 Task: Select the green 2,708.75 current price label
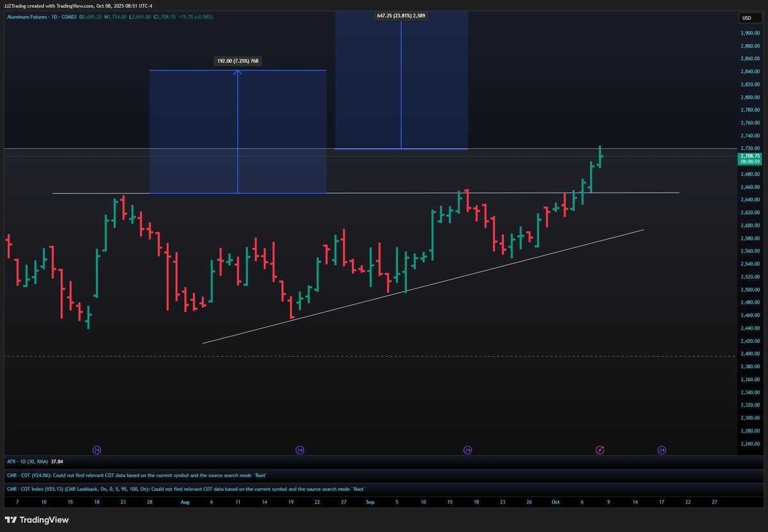point(749,156)
